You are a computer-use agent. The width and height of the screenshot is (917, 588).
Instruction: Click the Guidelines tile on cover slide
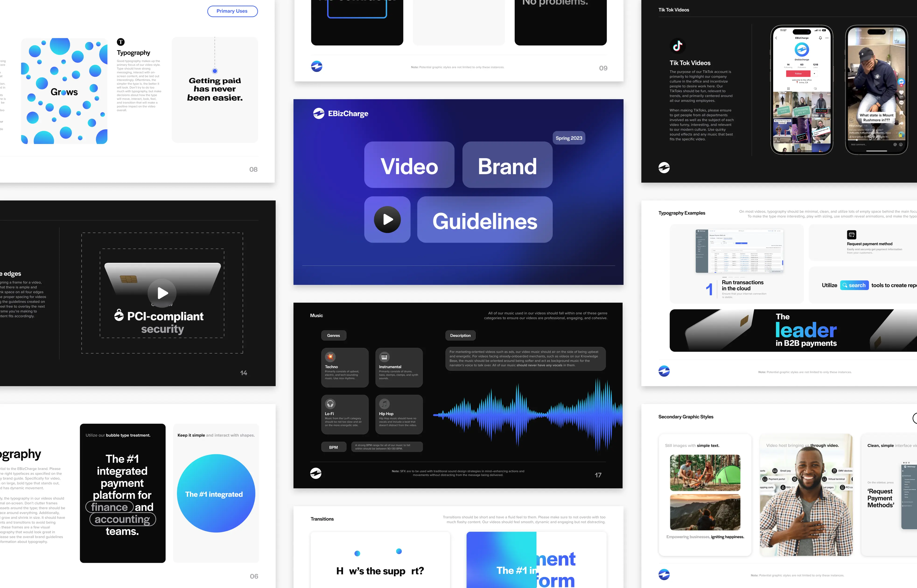(485, 220)
